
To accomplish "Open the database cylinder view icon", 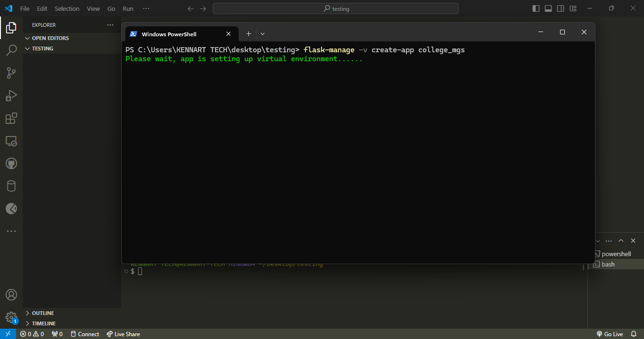I will pos(11,186).
